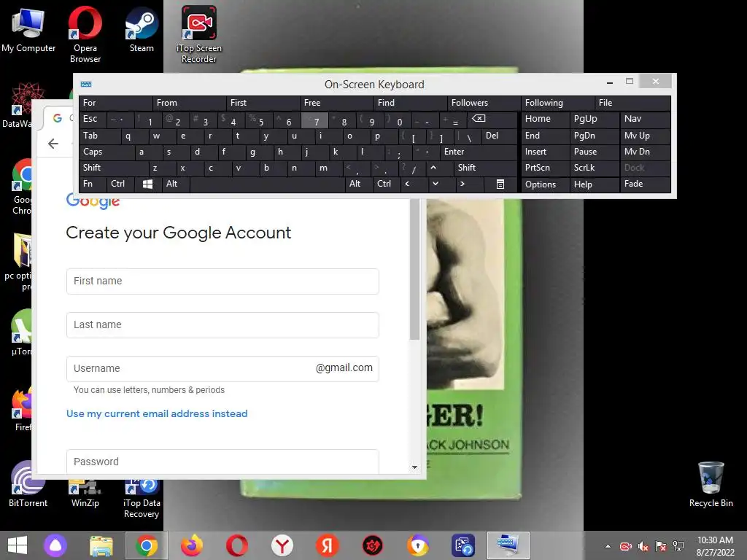This screenshot has height=560, width=747.
Task: Open iTop Data Recovery desktop shortcut
Action: 142,499
